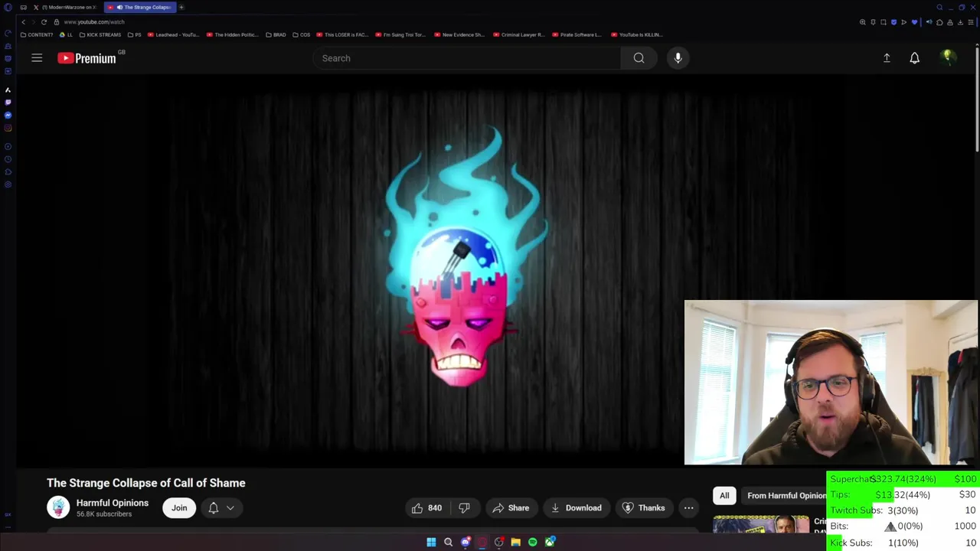The width and height of the screenshot is (980, 551).
Task: Open the Messenger sidebar panel
Action: click(8, 115)
